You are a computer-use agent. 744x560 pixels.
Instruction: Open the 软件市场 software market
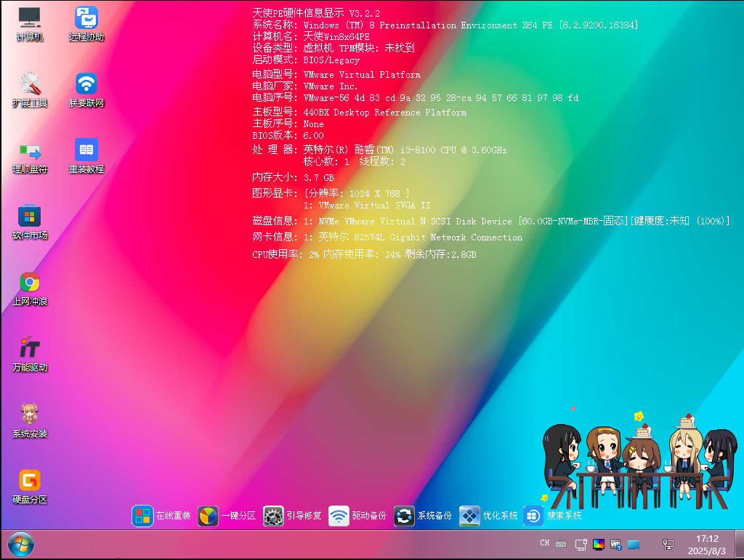tap(29, 222)
